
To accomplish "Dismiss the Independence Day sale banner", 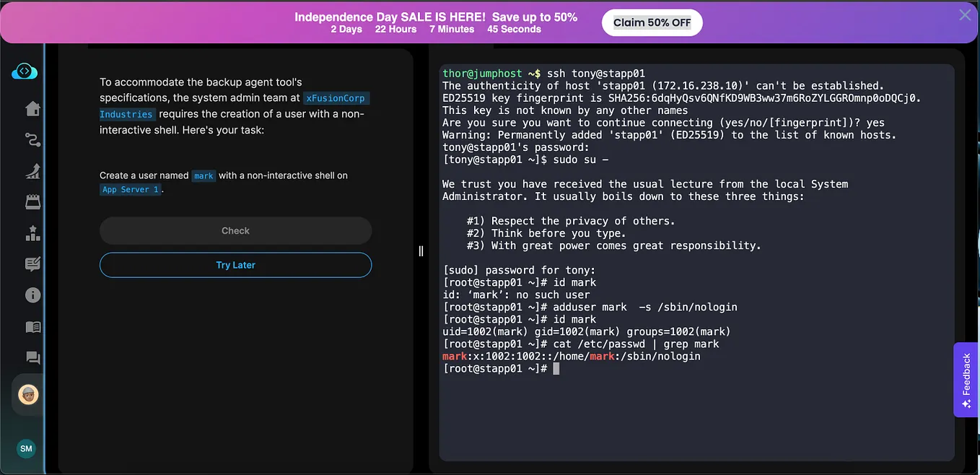I will coord(965,14).
